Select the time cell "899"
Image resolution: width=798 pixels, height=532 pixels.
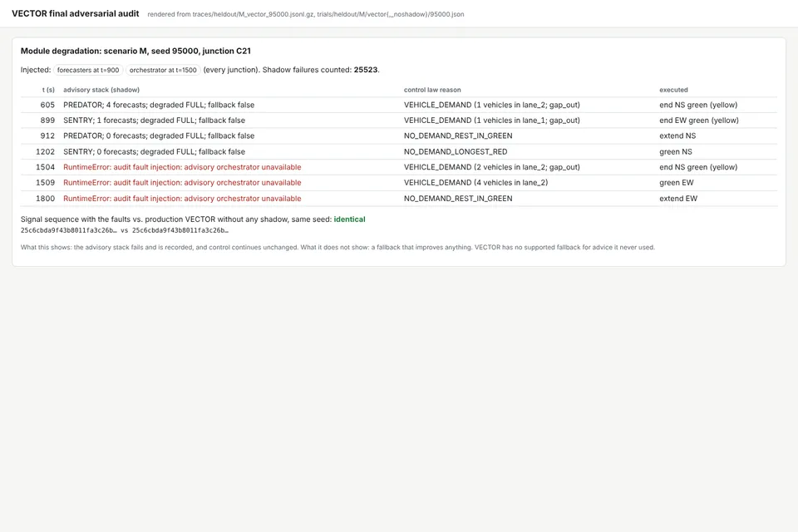pyautogui.click(x=47, y=121)
